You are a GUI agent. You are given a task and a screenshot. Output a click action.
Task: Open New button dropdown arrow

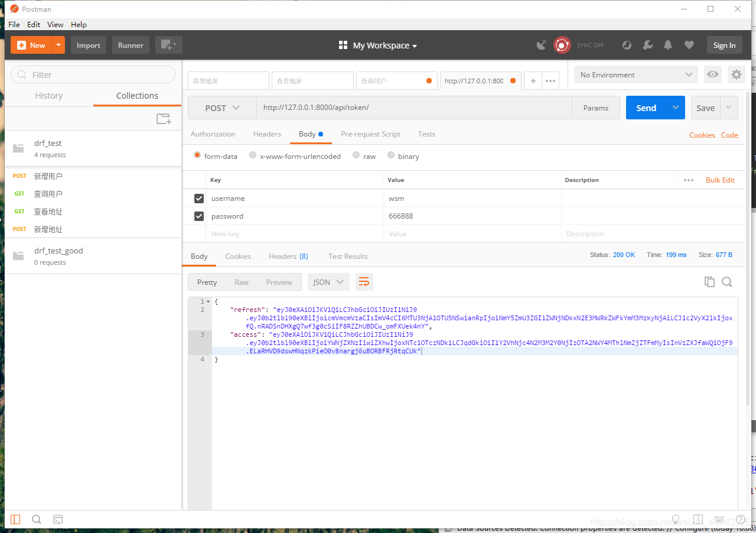click(x=58, y=45)
